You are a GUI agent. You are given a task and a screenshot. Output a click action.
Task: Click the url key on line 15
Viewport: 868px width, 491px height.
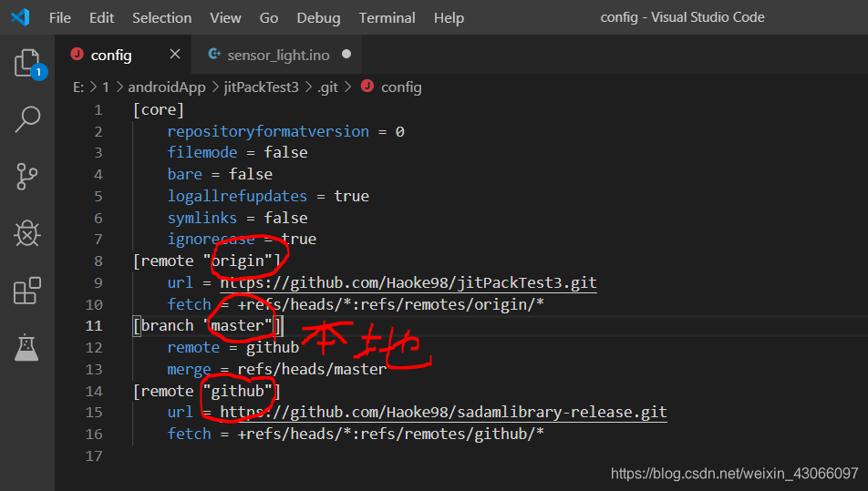click(181, 412)
